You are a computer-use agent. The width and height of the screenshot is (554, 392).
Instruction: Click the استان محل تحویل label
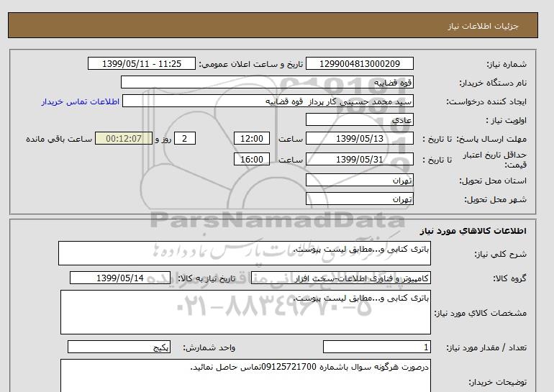[x=493, y=181]
